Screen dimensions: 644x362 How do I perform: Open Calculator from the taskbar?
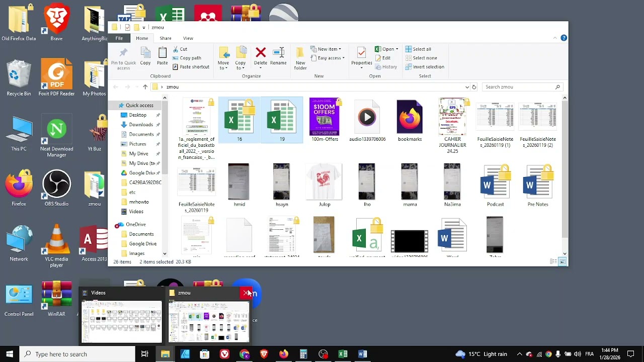click(303, 354)
